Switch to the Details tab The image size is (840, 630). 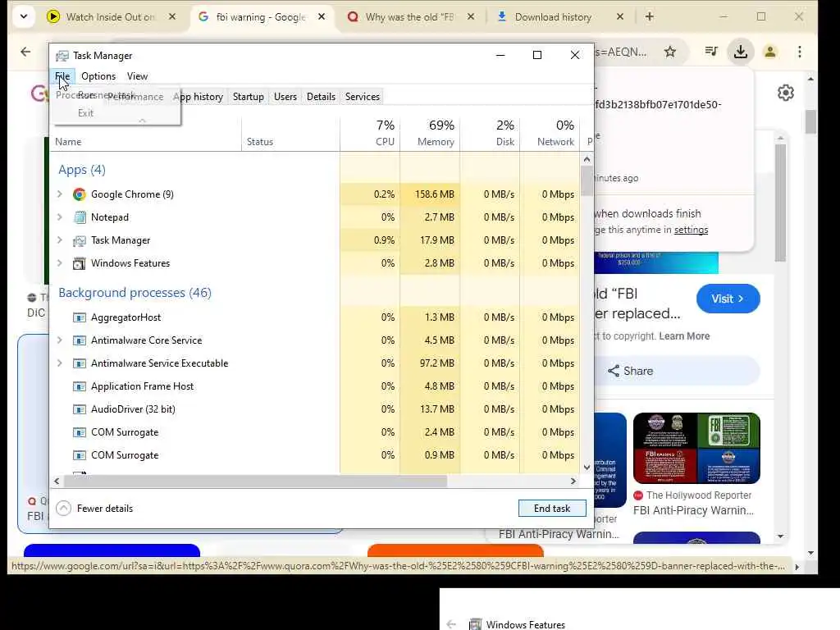(321, 97)
